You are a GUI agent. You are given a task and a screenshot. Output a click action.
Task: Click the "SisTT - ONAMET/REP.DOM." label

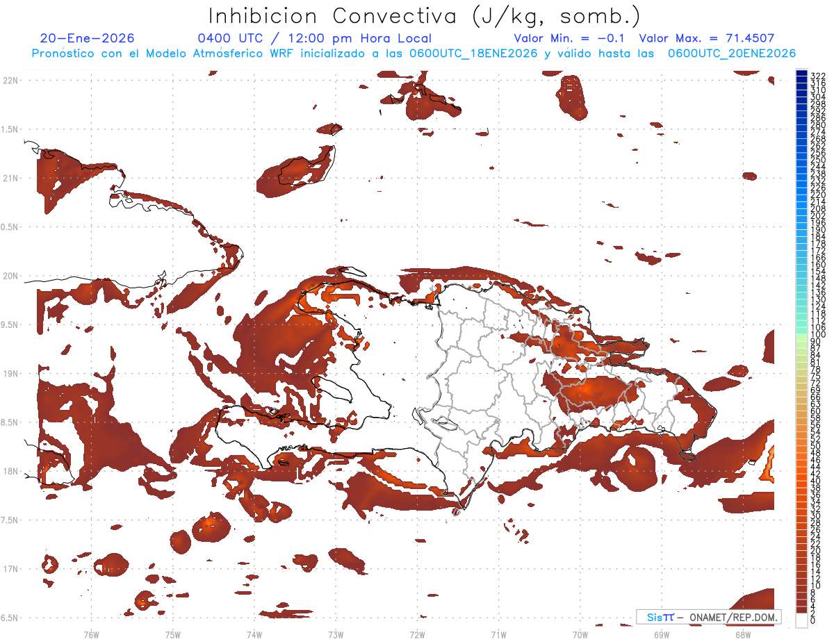click(710, 617)
